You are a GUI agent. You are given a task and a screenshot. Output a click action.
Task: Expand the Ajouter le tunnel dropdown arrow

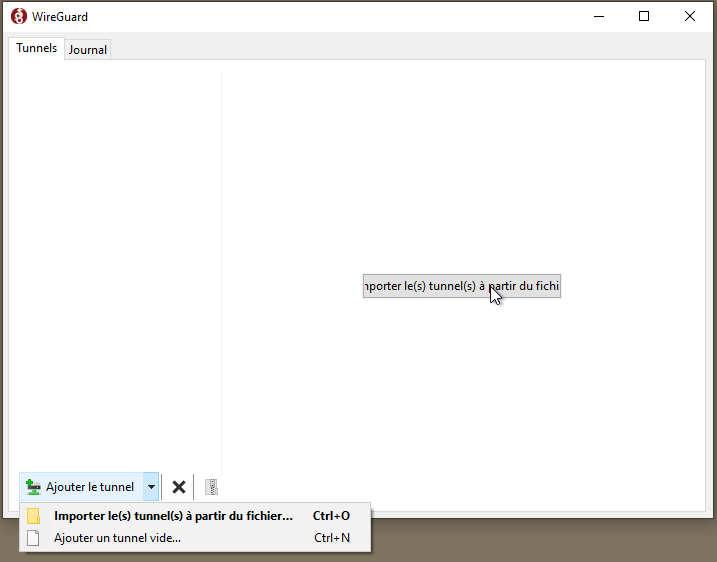[x=151, y=487]
